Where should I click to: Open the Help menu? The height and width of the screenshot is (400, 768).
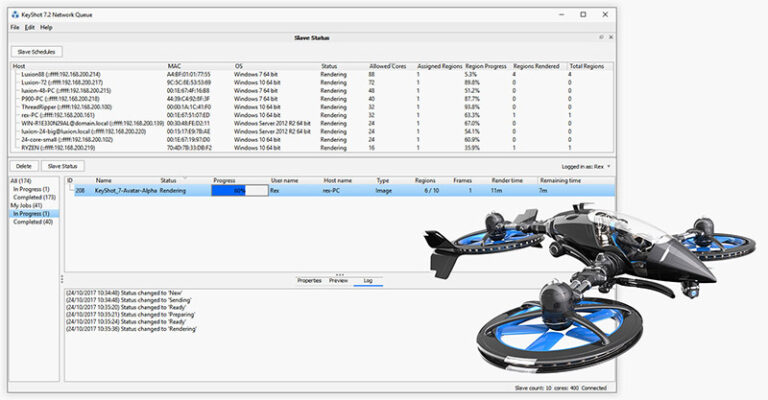46,27
